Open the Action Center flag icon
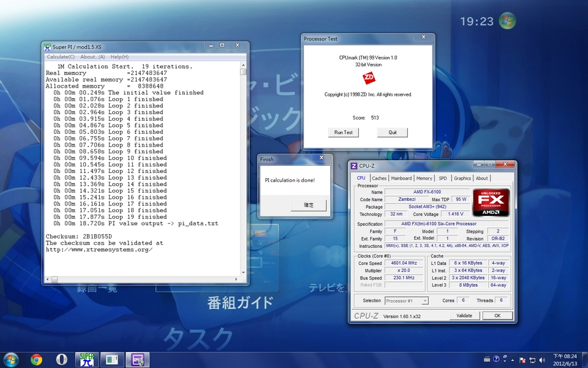 522,360
